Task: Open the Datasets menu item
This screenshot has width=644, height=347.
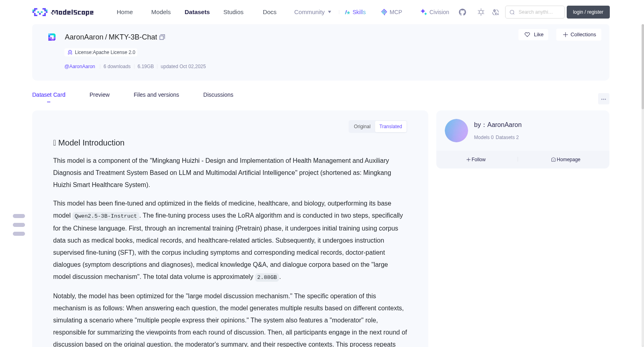Action: pyautogui.click(x=197, y=12)
